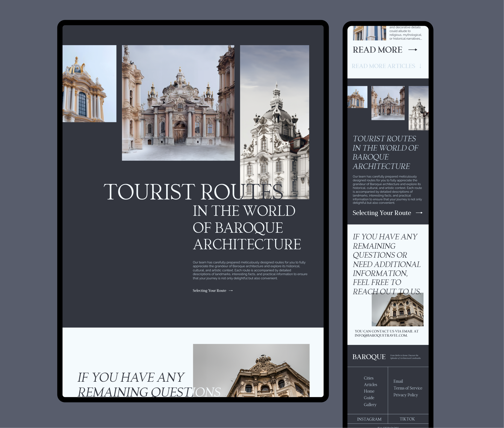Select the golden dome church thumbnail on tablet
504x428 pixels.
point(89,84)
